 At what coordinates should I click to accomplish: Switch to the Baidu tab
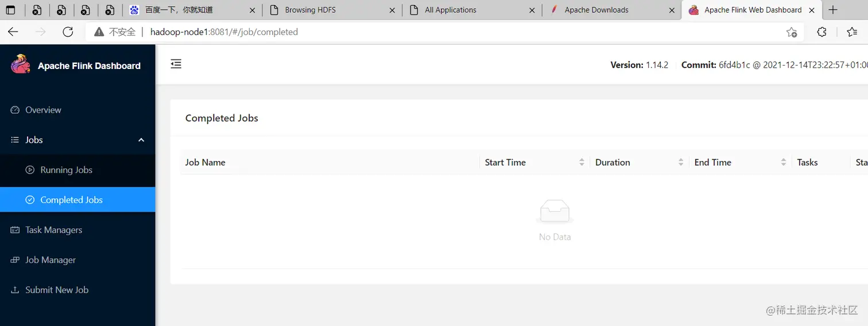(x=191, y=10)
